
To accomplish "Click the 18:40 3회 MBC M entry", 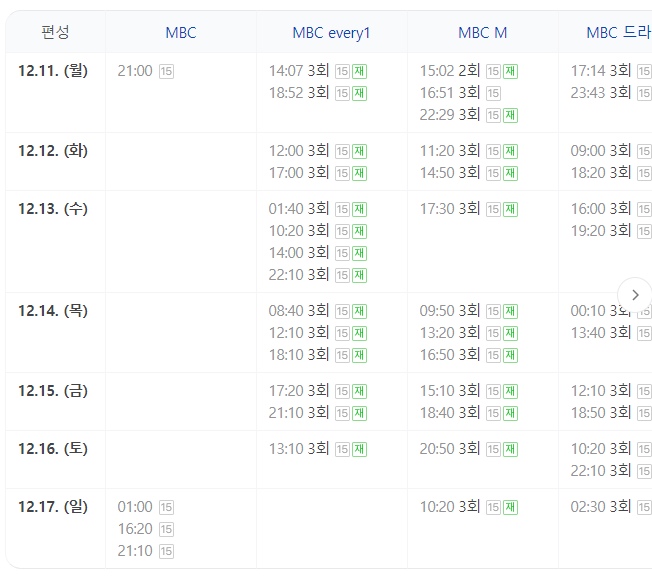I will point(450,413).
